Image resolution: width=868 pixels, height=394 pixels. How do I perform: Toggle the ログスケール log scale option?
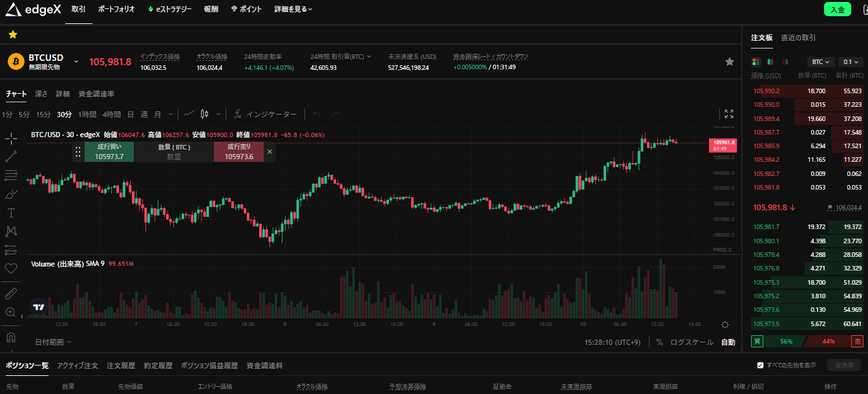[x=692, y=342]
